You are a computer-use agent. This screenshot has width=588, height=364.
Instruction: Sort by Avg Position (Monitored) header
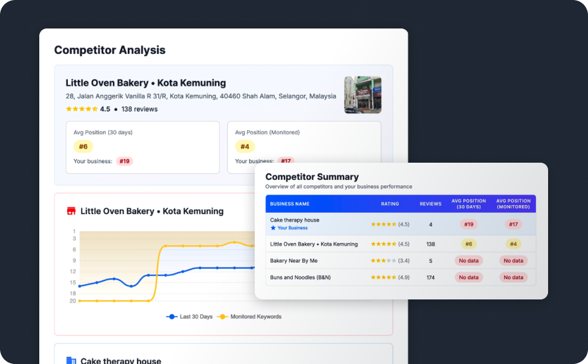[x=513, y=204]
